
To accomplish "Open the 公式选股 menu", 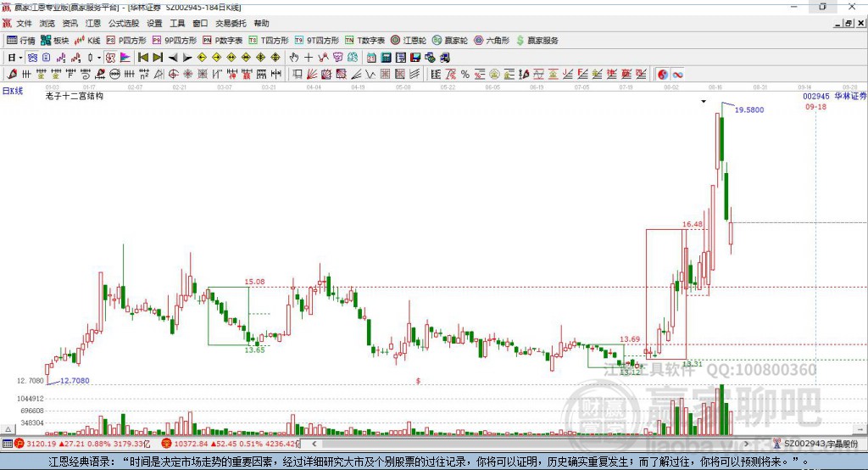I will tap(124, 23).
